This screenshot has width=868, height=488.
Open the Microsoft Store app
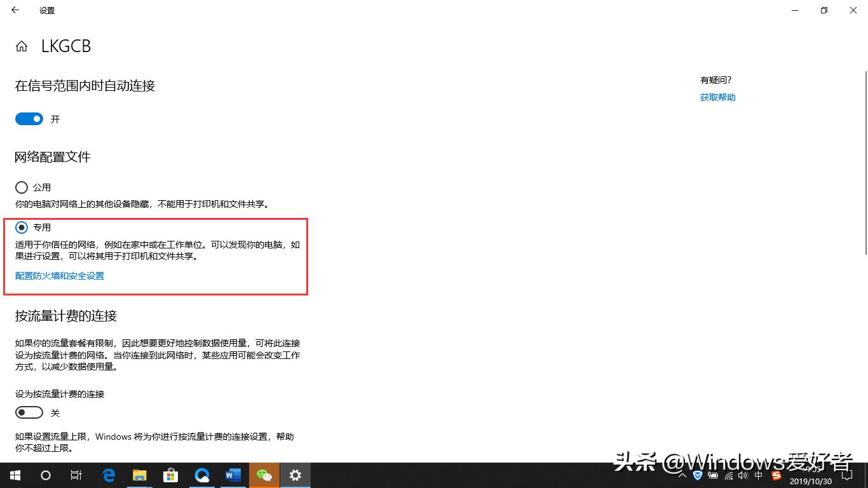pyautogui.click(x=170, y=475)
